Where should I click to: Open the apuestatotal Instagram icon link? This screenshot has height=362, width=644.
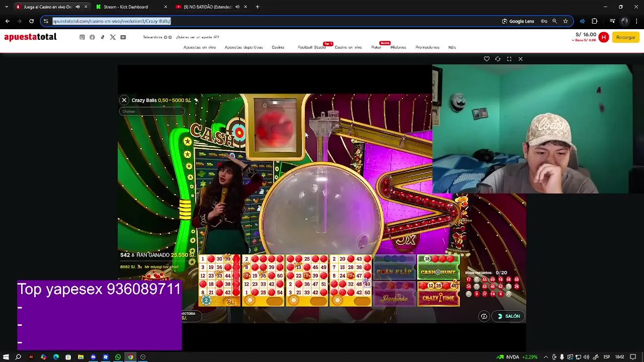(82, 37)
